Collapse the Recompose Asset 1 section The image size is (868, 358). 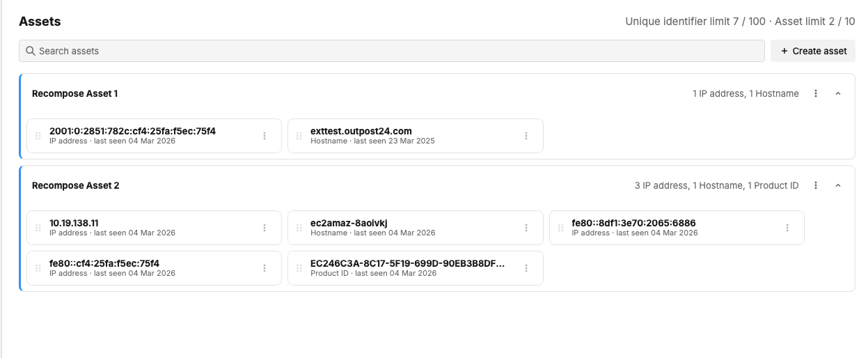pos(838,93)
